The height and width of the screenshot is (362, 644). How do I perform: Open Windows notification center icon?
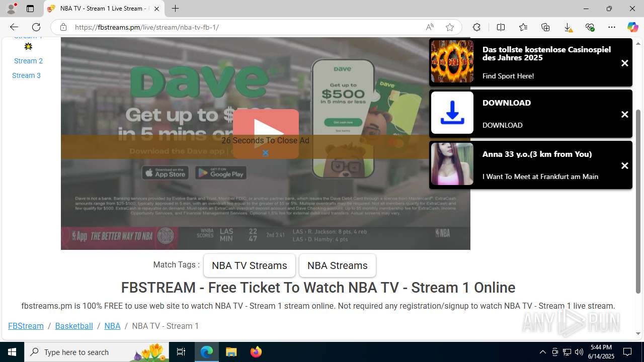click(x=628, y=352)
